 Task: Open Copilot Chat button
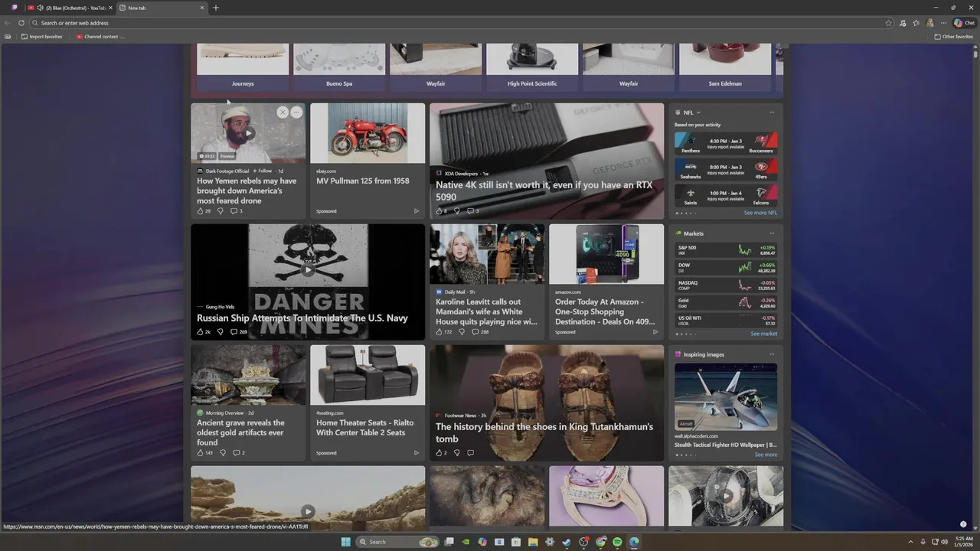pyautogui.click(x=964, y=23)
